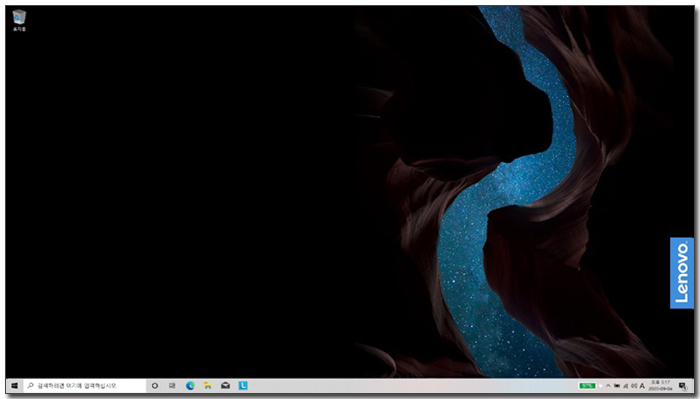Viewport: 700px width, 399px height.
Task: Click the green battery percentage gauge
Action: [x=588, y=386]
